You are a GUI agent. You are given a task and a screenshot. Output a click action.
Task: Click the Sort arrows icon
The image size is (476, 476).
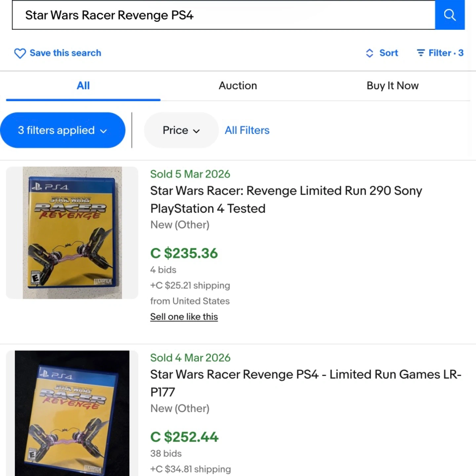click(370, 53)
